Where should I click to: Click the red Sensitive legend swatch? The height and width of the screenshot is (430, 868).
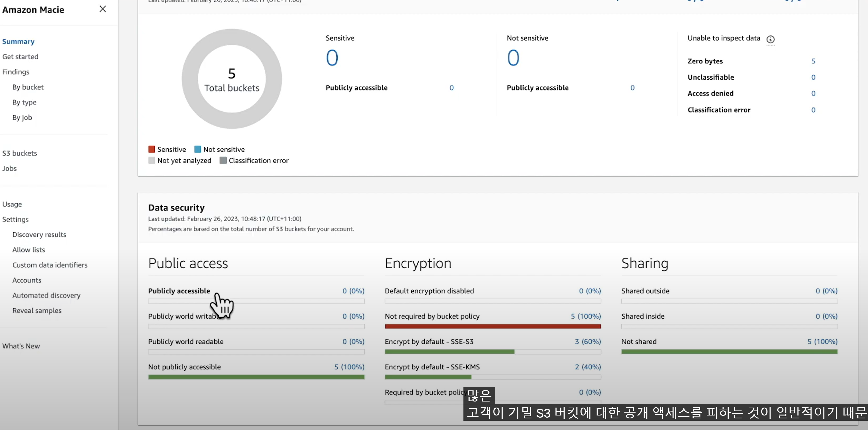tap(152, 149)
